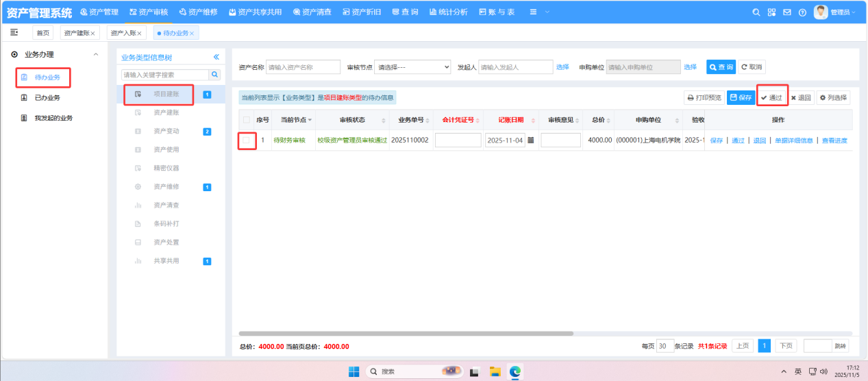Viewport: 868px width, 381px height.
Task: Open the QR code grid icon in header
Action: pyautogui.click(x=771, y=12)
